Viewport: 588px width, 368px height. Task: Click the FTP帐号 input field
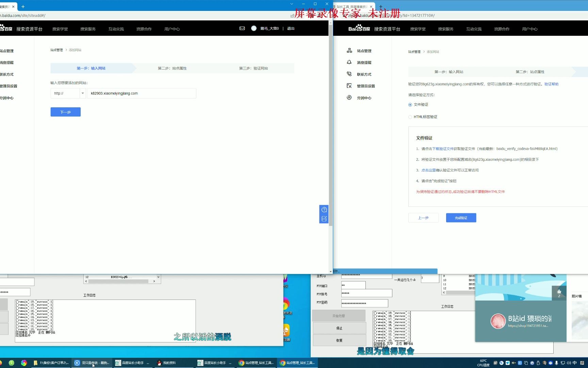pyautogui.click(x=366, y=293)
